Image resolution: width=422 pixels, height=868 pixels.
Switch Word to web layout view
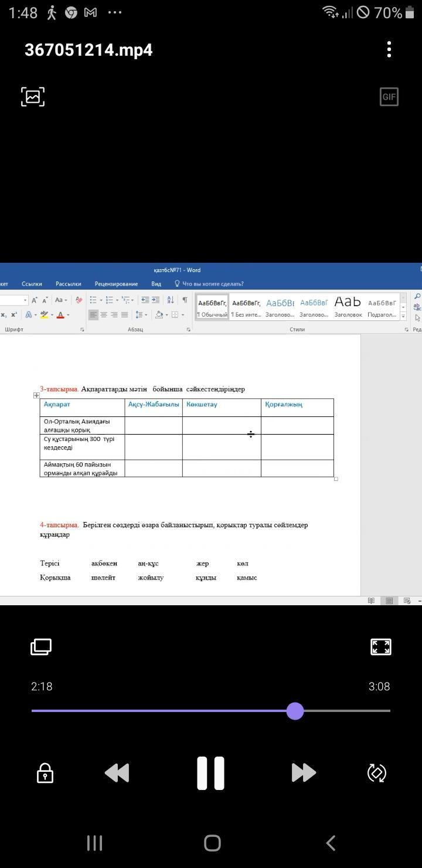407,601
